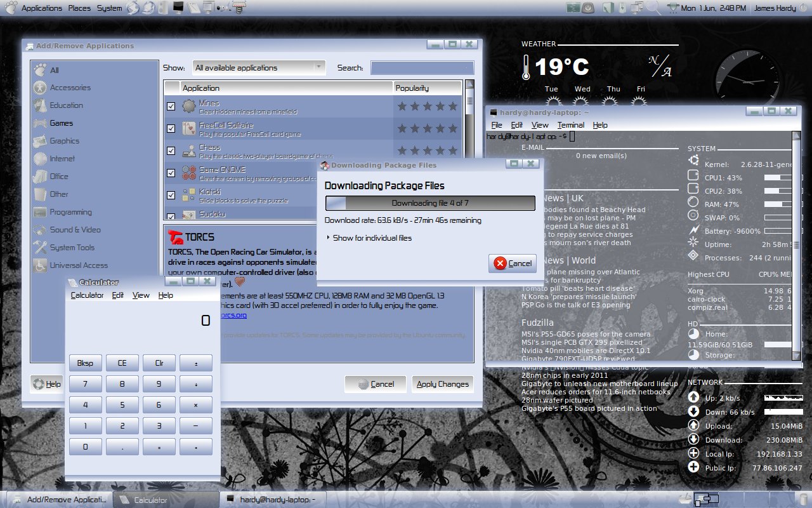
Task: Open the Calculator menu in Calculator window
Action: click(87, 295)
